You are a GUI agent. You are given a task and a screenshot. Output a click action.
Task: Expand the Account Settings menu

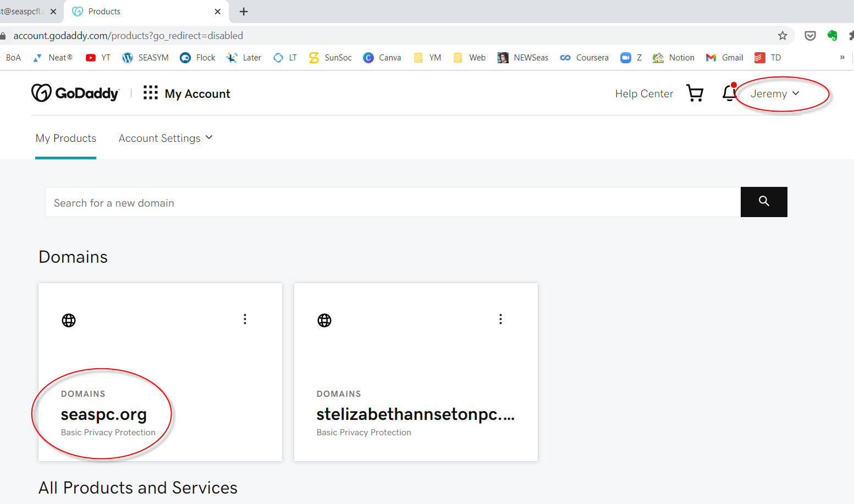(x=165, y=139)
